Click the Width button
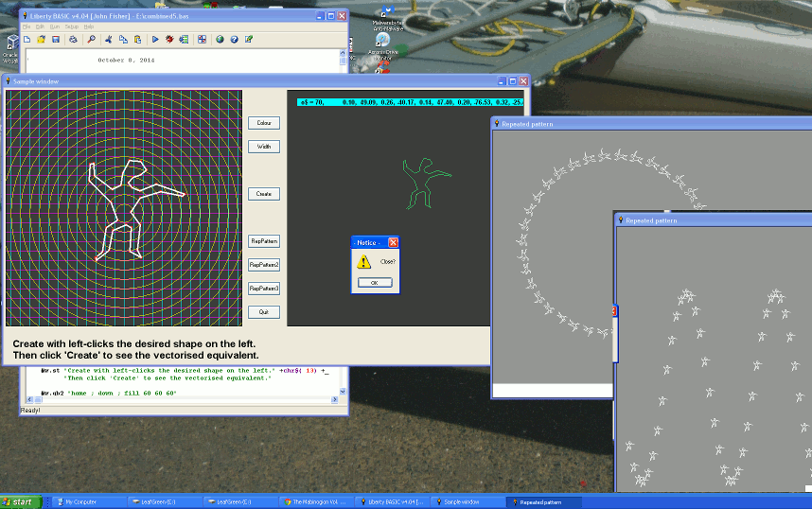 pyautogui.click(x=264, y=147)
